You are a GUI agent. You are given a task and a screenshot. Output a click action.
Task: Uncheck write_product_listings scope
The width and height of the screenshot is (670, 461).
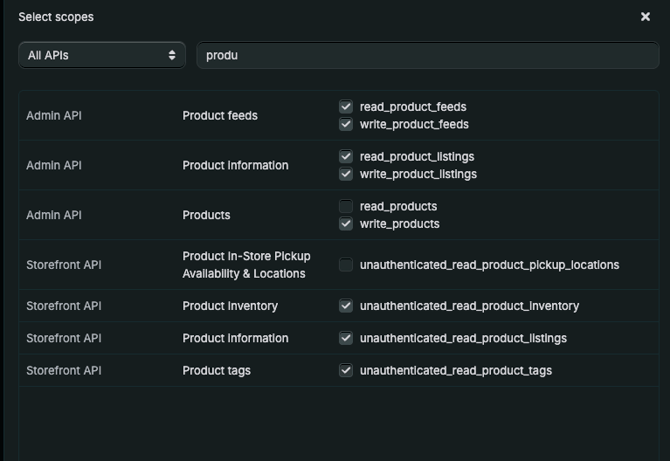coord(346,174)
